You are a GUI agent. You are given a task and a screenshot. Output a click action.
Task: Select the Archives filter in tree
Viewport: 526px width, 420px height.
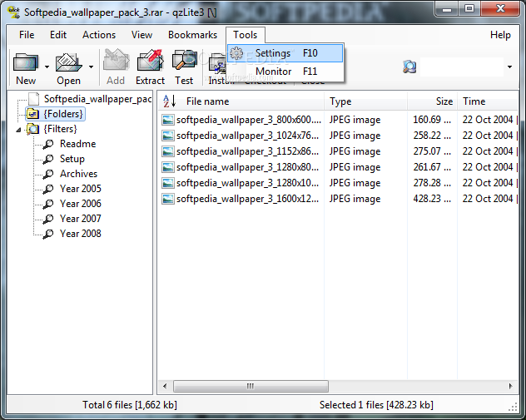[78, 174]
